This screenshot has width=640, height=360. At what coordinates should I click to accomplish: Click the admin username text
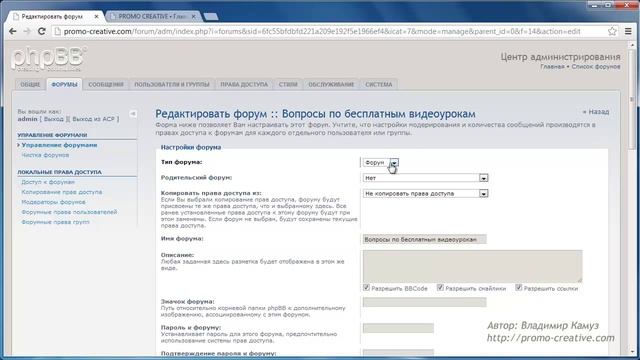(27, 119)
